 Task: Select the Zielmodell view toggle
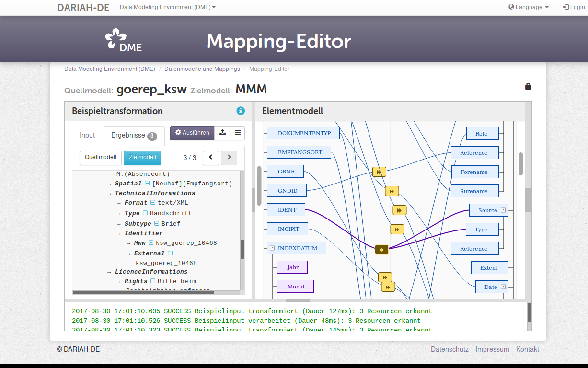[x=143, y=158]
